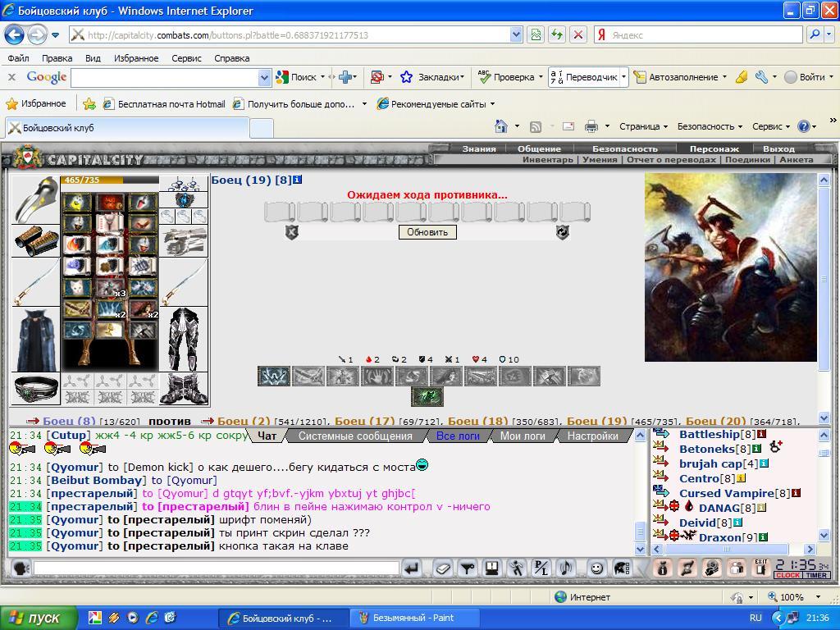Click the Google toolbar search field

(164, 78)
